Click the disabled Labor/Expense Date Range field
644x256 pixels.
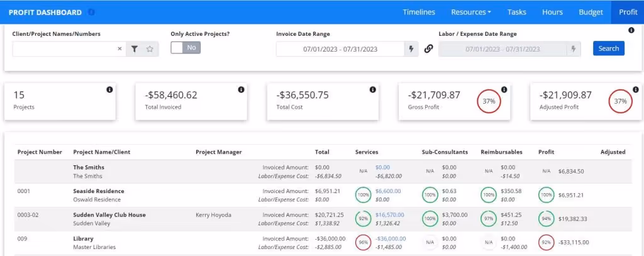click(502, 49)
